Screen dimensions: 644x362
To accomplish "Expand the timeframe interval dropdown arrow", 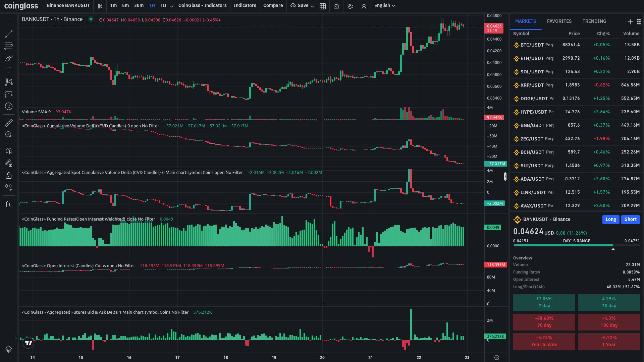I will 171,6.
